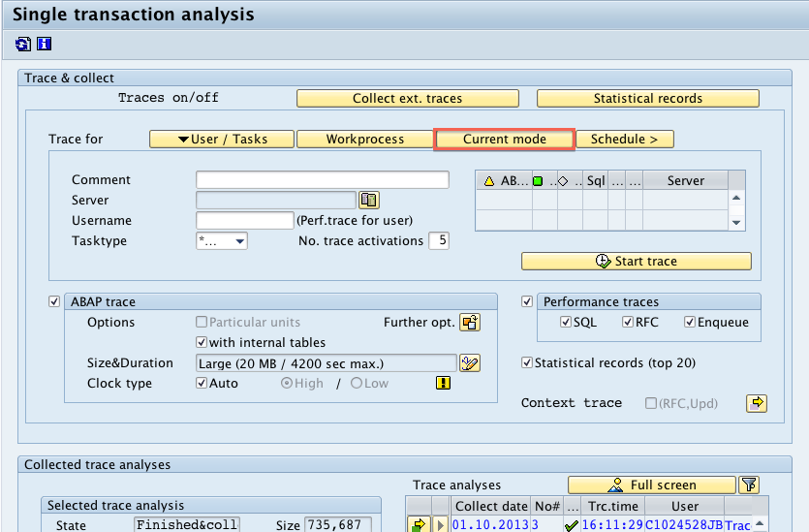This screenshot has height=532, width=809.
Task: Click the yellow triangle AB... column header
Action: [504, 180]
